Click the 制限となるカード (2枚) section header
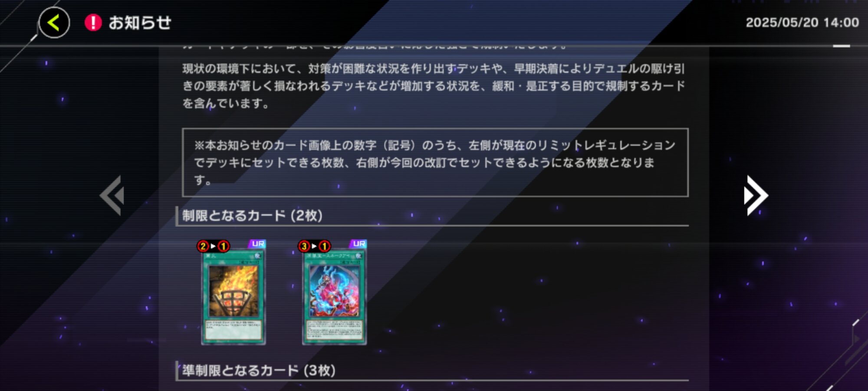 [x=252, y=215]
